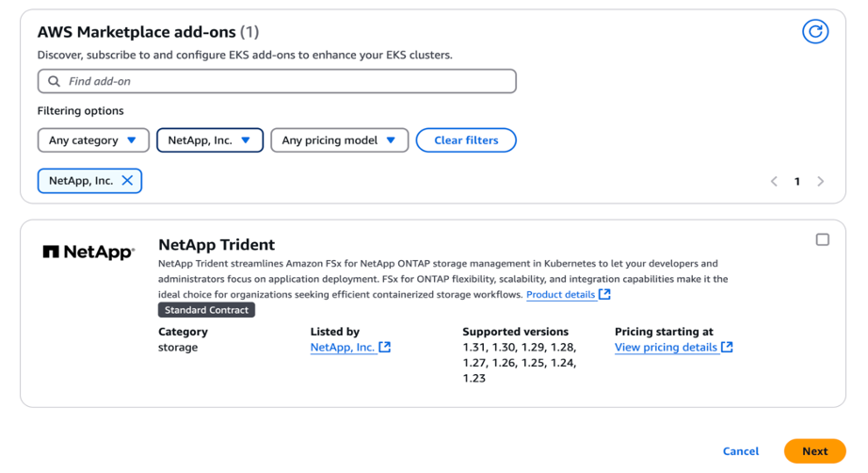The height and width of the screenshot is (473, 868).
Task: Select the NetApp Trident add-on checkbox
Action: (x=823, y=240)
